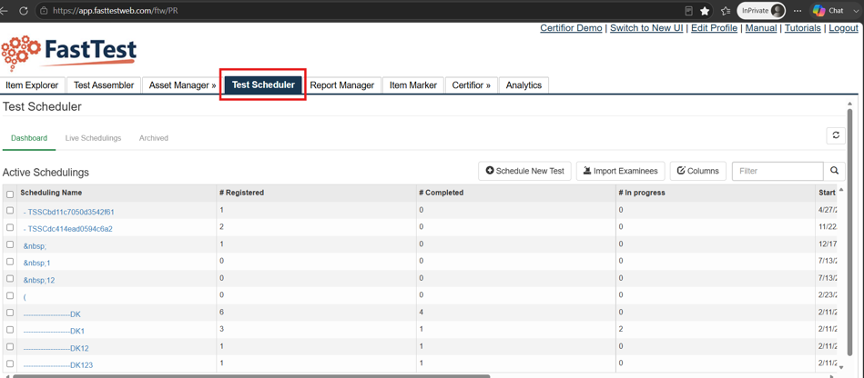Open the scheduling named &nbsp;12
The image size is (864, 378).
coord(39,280)
